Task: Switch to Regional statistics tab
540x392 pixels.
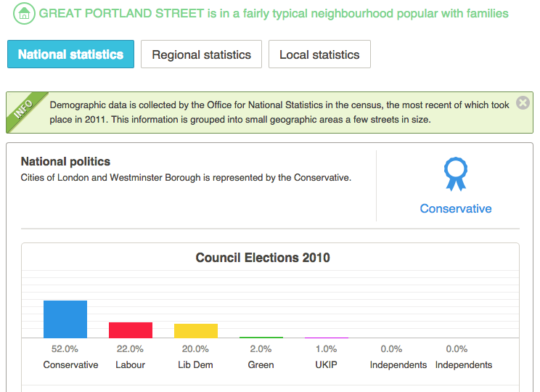Action: (x=201, y=54)
